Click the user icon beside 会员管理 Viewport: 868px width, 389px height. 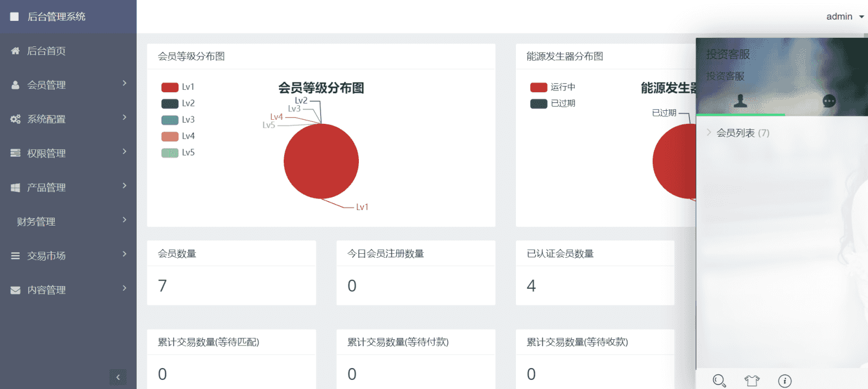click(x=15, y=85)
